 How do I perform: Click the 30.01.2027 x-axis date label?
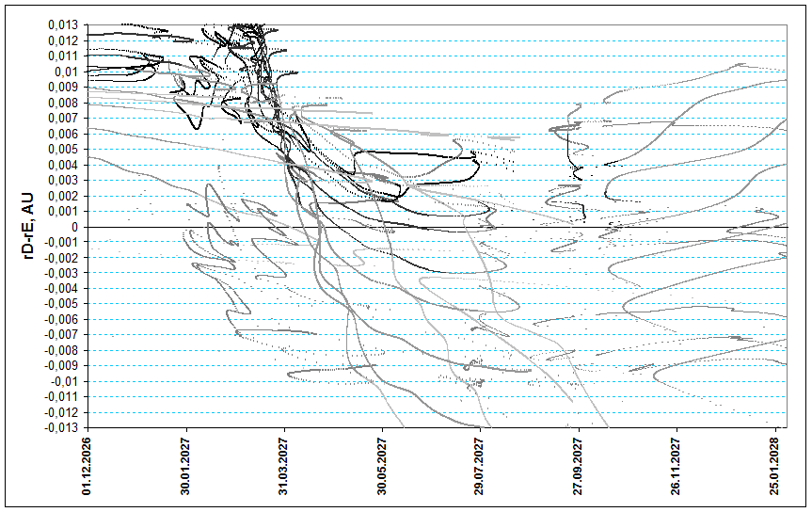tap(185, 467)
